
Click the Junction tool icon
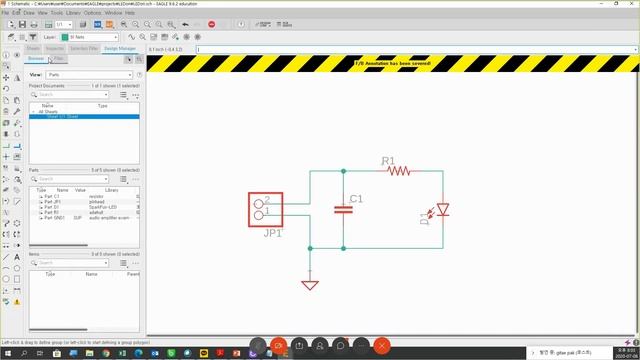(6, 157)
